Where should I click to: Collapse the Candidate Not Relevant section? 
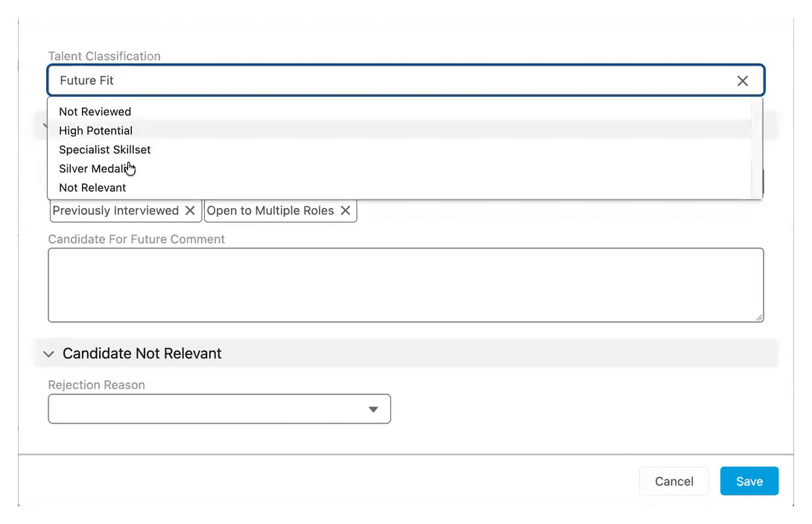click(x=48, y=354)
